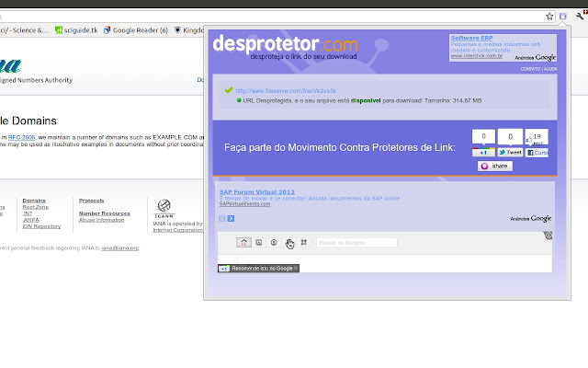Open the .INT footer link
Image resolution: width=588 pixels, height=368 pixels.
(28, 213)
